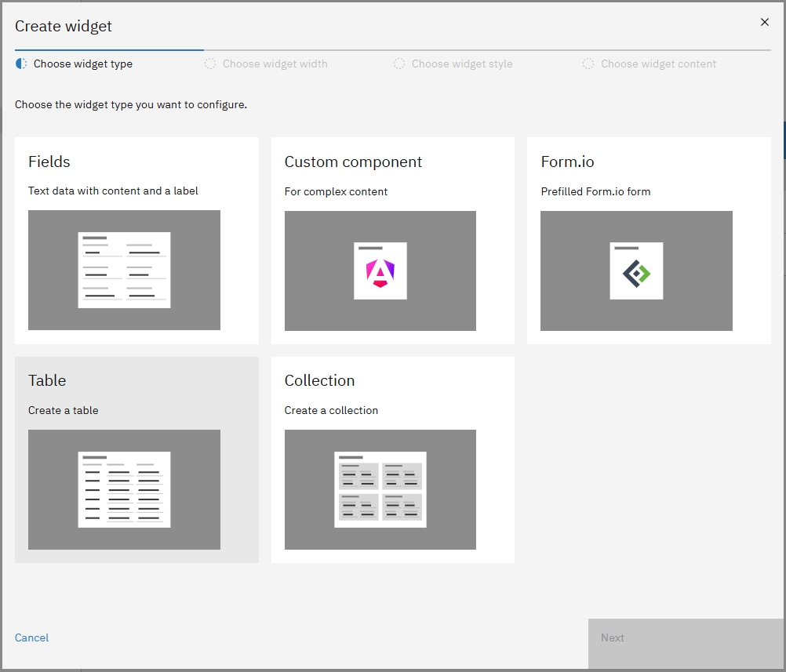786x672 pixels.
Task: Cancel the widget creation
Action: (x=32, y=638)
